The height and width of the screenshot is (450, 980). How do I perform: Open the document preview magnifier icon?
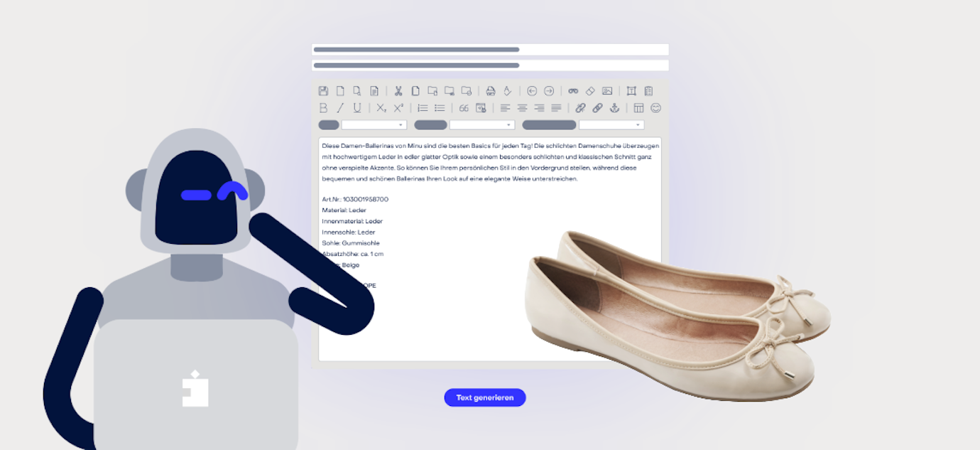pos(357,91)
